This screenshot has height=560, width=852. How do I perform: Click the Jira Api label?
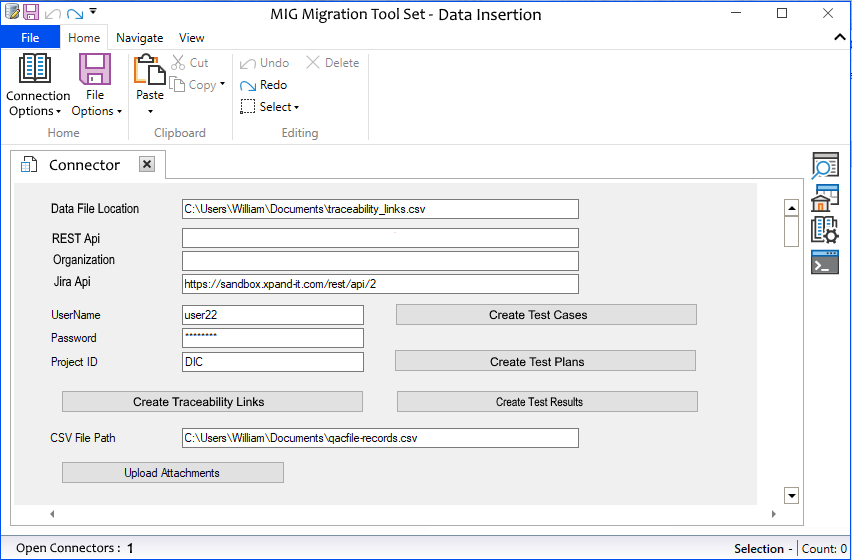point(72,281)
